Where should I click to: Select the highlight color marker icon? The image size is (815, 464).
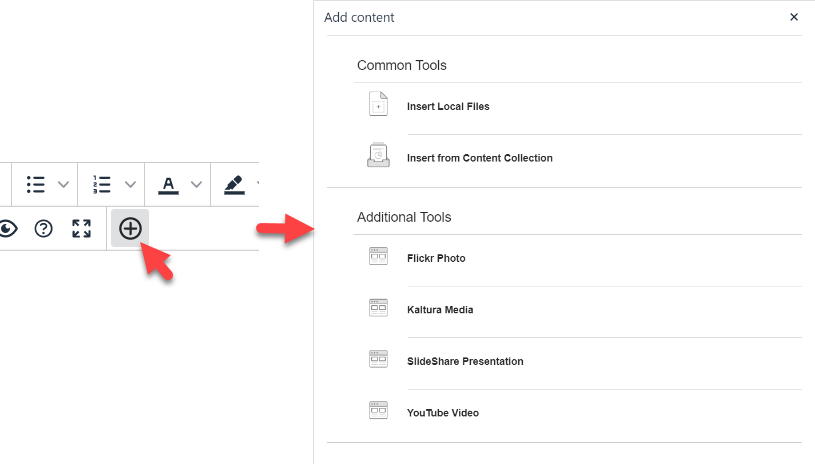click(234, 185)
